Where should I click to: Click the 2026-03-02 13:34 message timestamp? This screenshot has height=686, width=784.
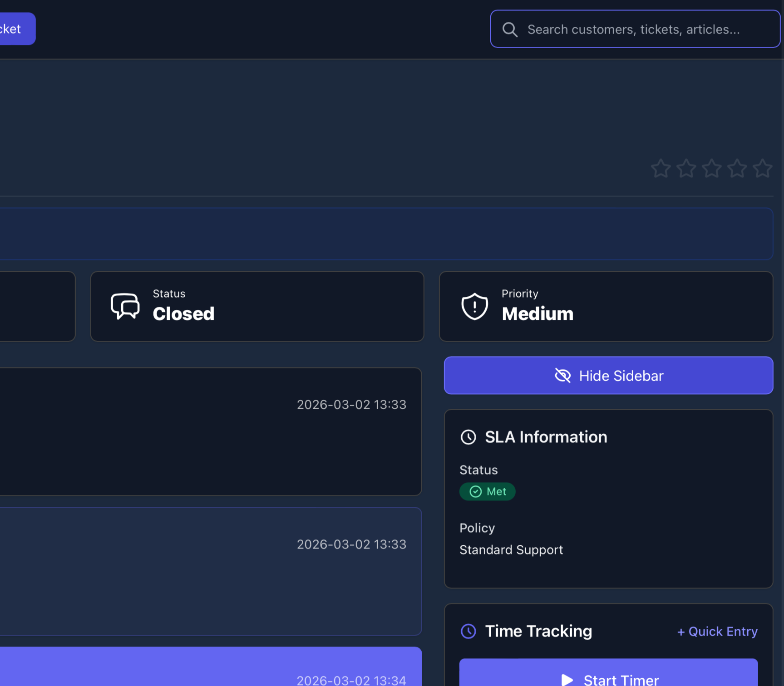pos(351,680)
